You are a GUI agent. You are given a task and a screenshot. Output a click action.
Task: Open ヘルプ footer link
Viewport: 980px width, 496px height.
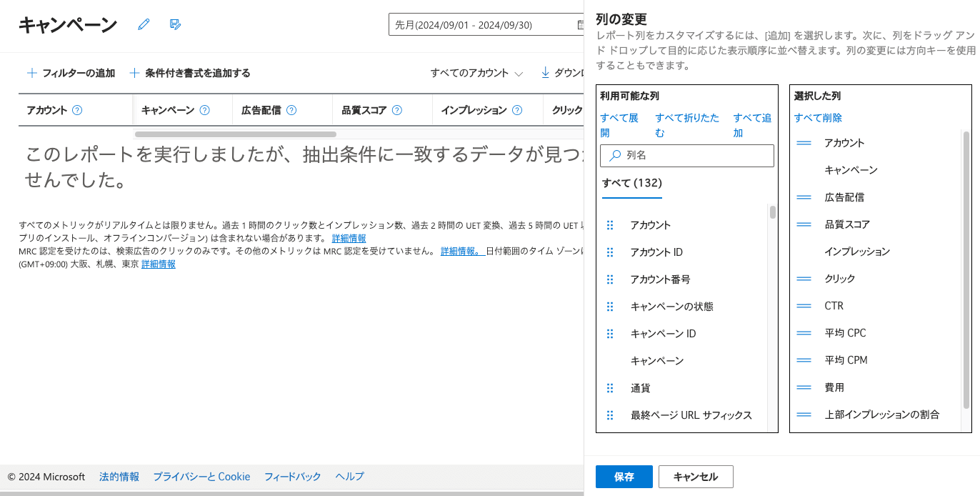point(350,477)
